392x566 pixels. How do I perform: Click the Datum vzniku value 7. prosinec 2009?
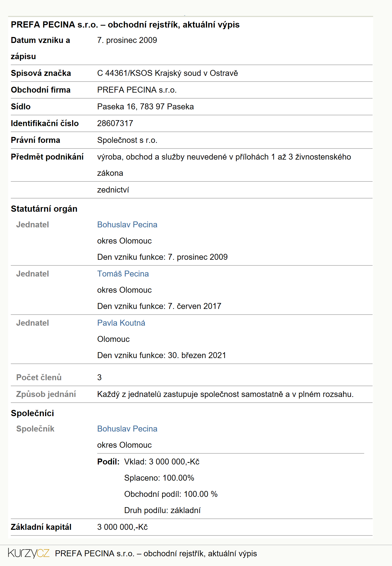pos(127,40)
